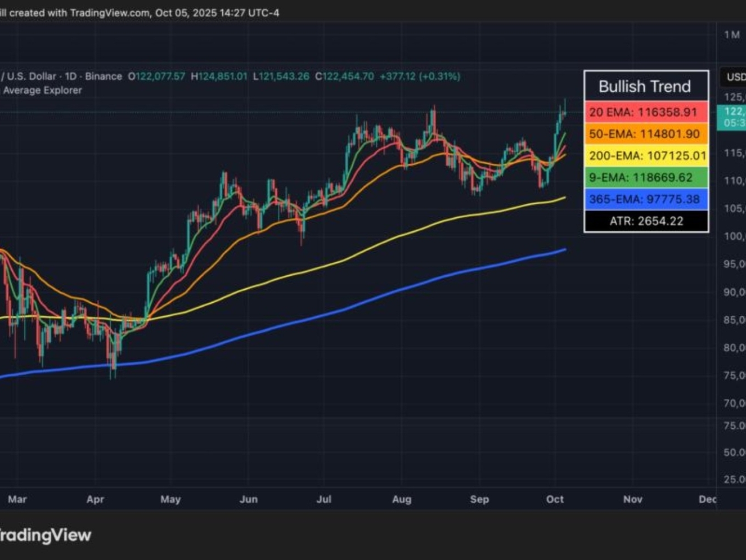Click the Oct label on the time axis

tap(555, 499)
